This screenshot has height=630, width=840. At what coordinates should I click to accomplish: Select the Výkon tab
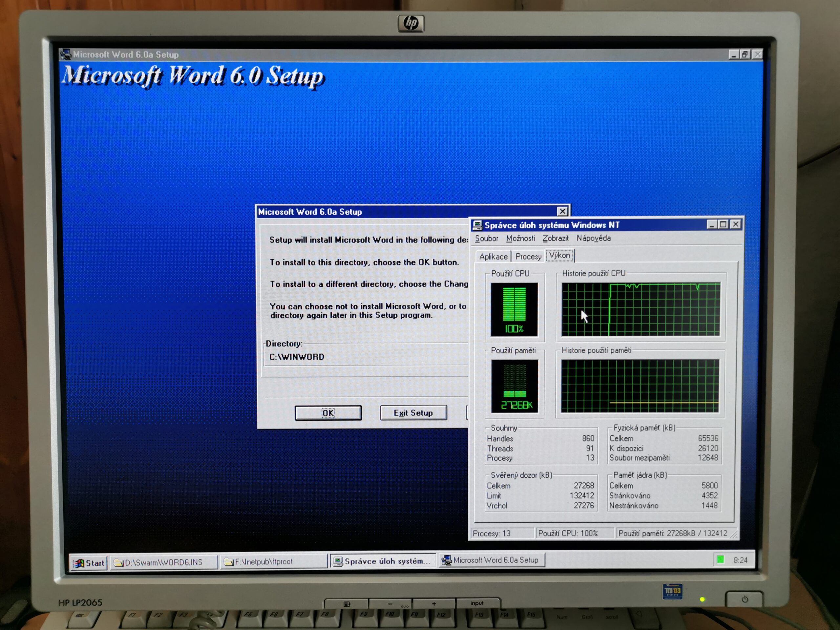[x=560, y=256]
